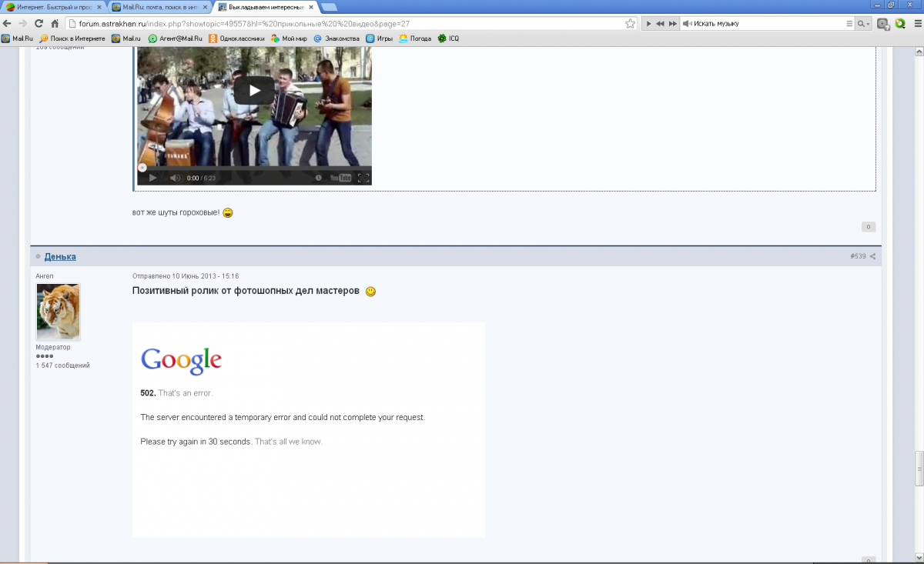Image resolution: width=924 pixels, height=564 pixels.
Task: Skip to previous track in music toolbar
Action: point(661,24)
